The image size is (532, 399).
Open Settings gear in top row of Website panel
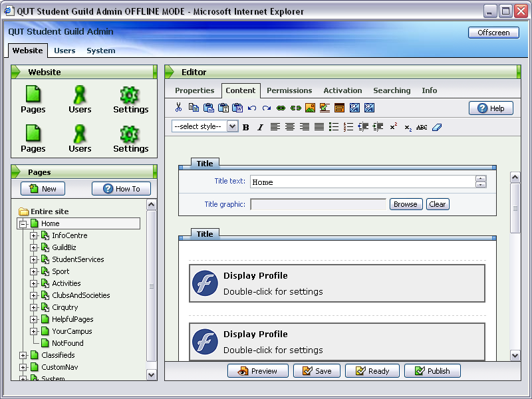[x=130, y=99]
